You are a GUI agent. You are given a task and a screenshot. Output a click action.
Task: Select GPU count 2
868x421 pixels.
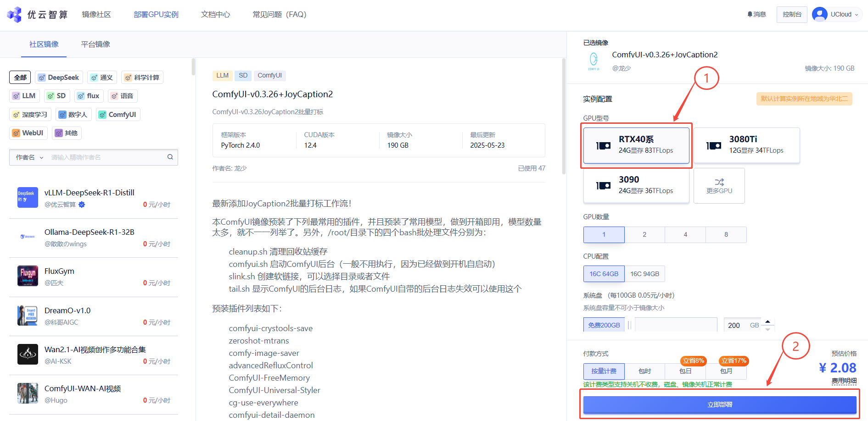(x=644, y=234)
